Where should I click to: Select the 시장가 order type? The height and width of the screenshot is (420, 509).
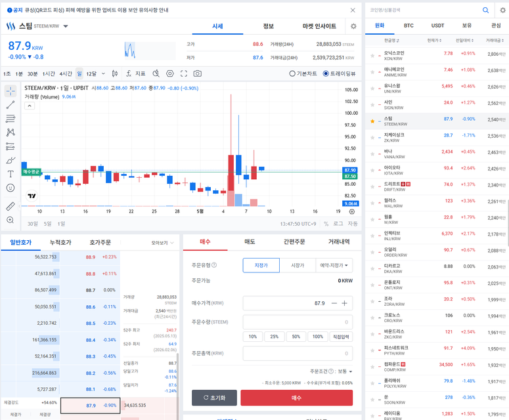pos(298,265)
